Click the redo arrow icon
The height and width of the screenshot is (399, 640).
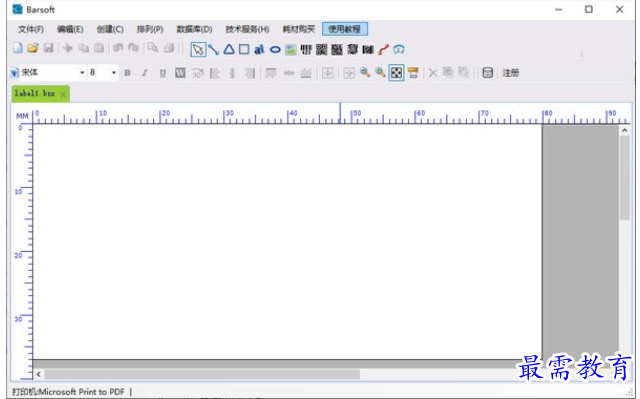(x=133, y=48)
